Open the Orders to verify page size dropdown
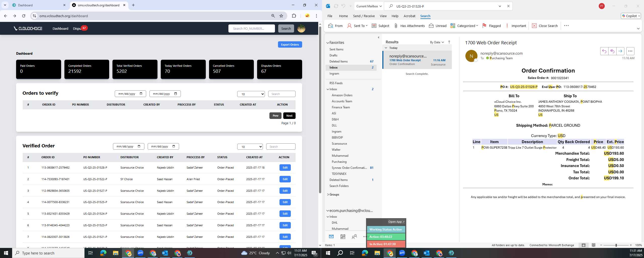 (251, 94)
